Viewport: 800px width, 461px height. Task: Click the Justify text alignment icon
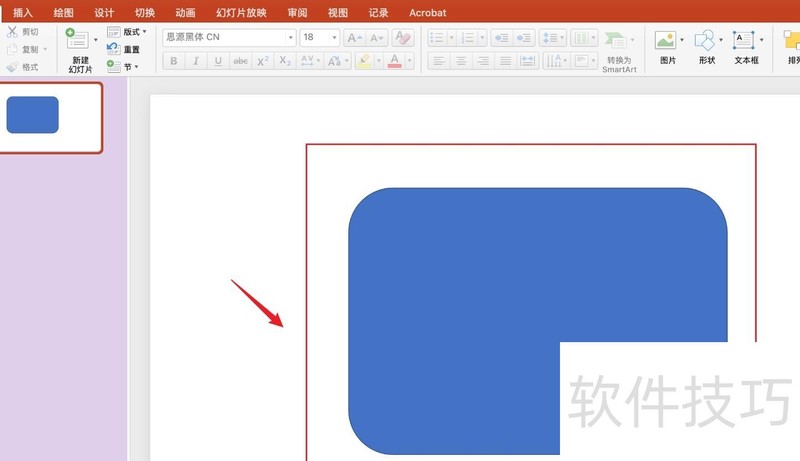506,61
